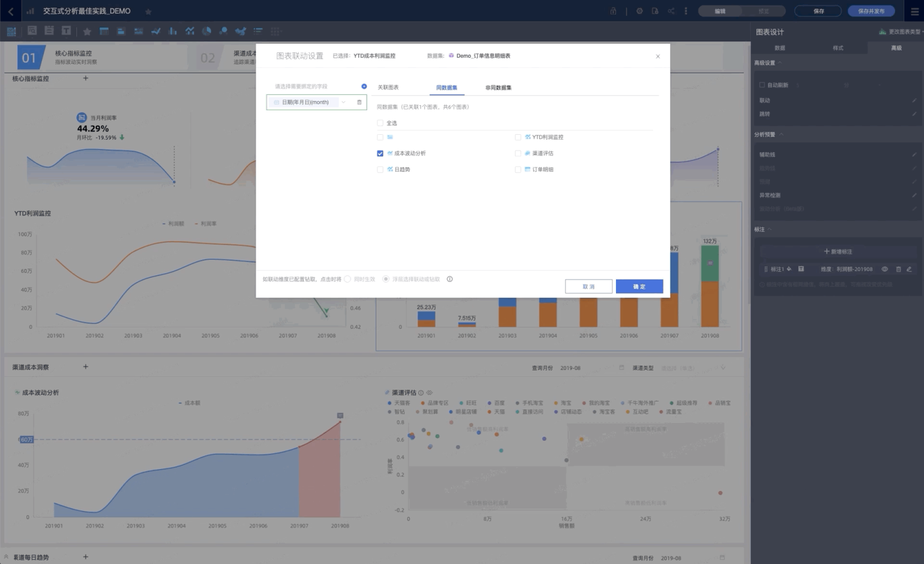Collapse the 分析预警 section
This screenshot has width=924, height=564.
(x=781, y=134)
